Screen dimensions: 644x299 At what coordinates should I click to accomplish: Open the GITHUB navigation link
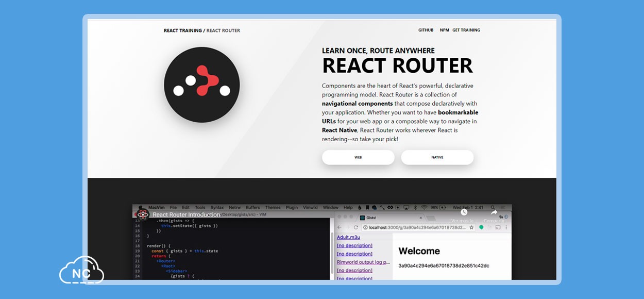(426, 30)
